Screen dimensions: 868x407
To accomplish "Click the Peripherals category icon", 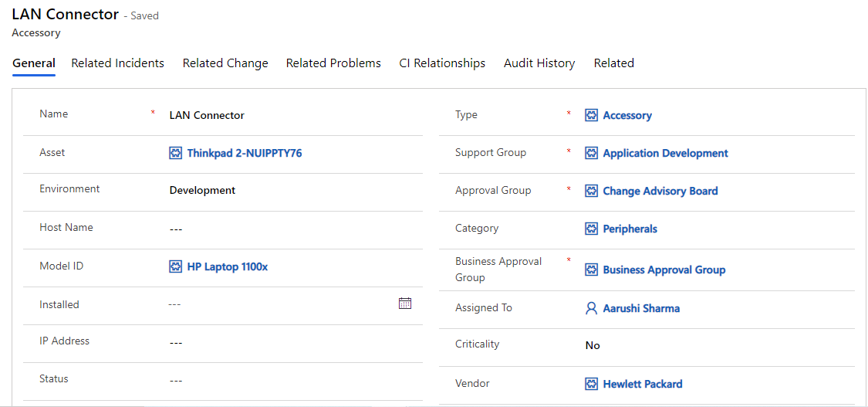I will click(x=592, y=229).
